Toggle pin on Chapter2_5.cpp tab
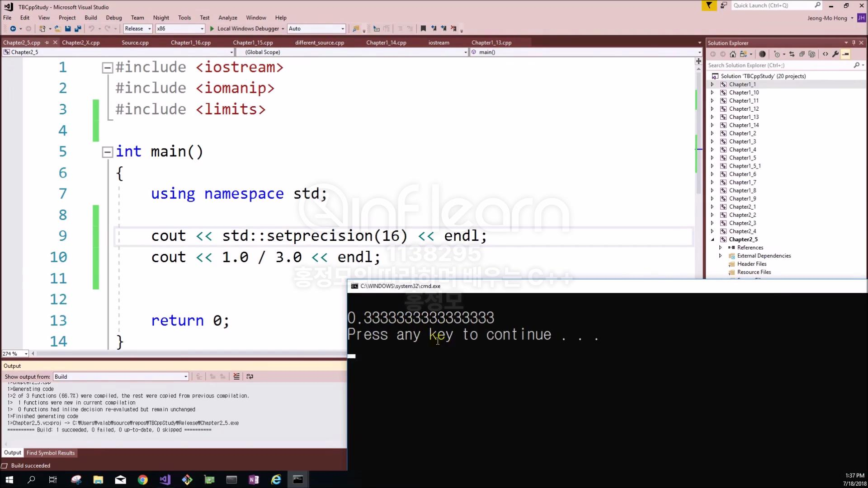 [47, 42]
